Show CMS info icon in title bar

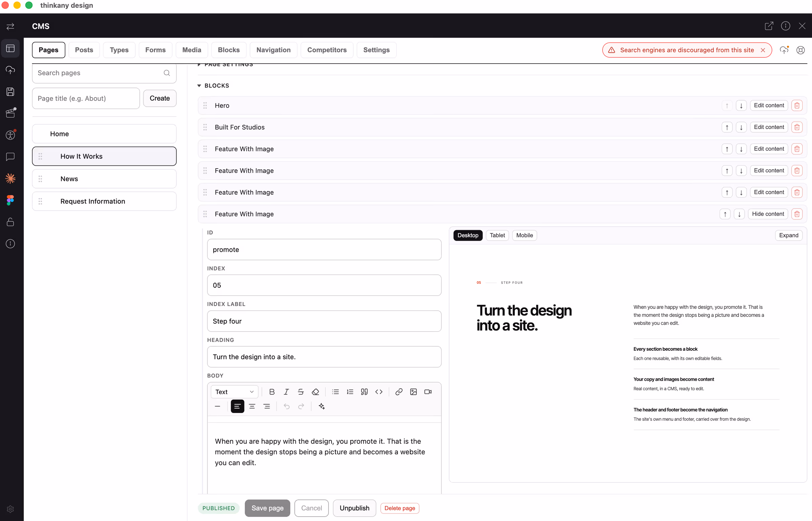point(786,26)
